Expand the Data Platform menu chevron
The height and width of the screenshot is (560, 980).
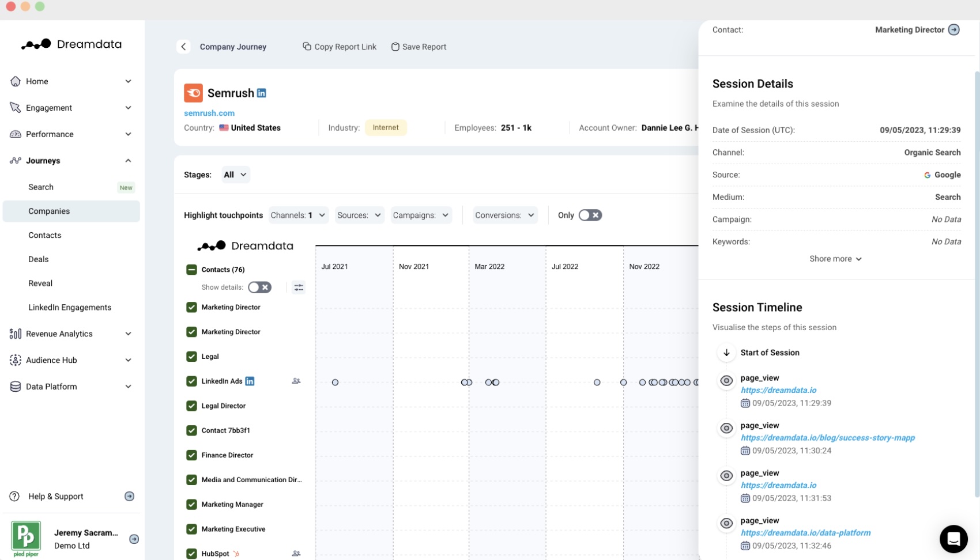tap(129, 387)
